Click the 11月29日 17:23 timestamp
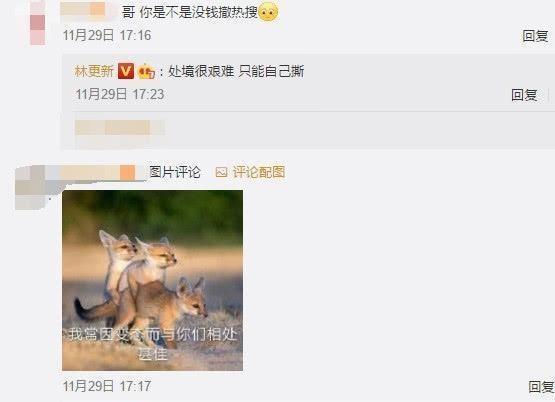 pyautogui.click(x=120, y=94)
